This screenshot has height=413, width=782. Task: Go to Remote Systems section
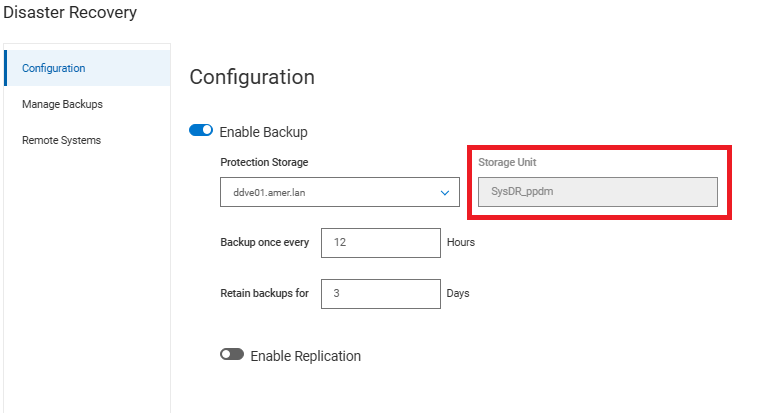[61, 140]
